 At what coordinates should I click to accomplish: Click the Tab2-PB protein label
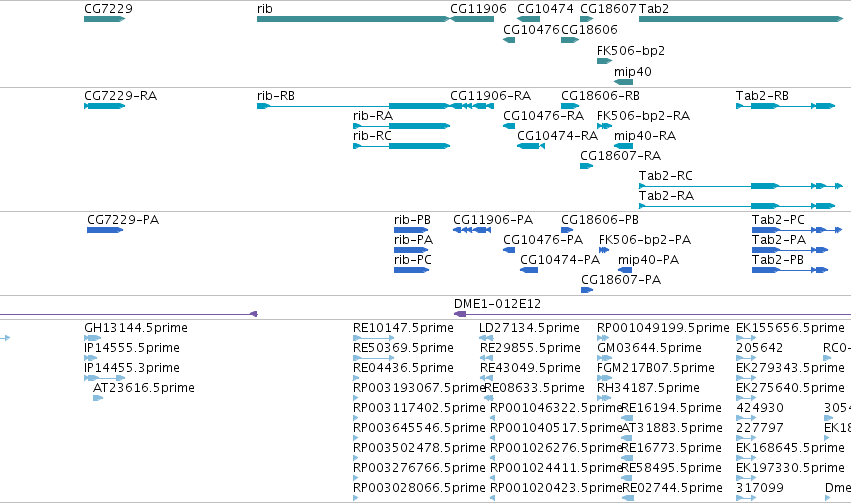pos(778,260)
